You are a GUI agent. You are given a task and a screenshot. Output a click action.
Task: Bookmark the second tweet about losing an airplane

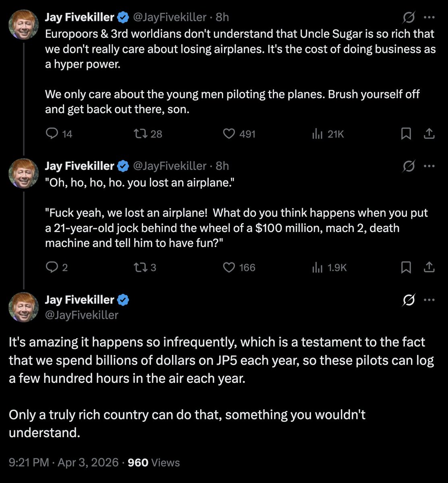click(x=406, y=267)
